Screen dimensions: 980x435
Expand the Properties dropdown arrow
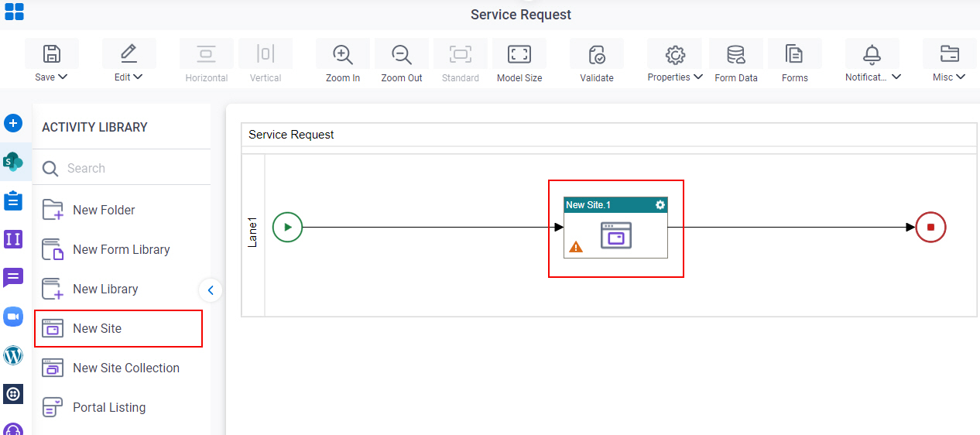click(x=698, y=77)
